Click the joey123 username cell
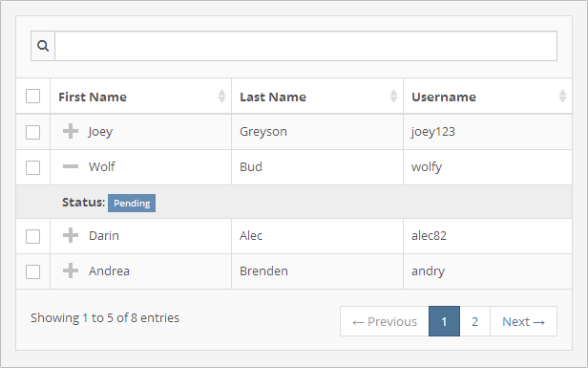 click(488, 132)
